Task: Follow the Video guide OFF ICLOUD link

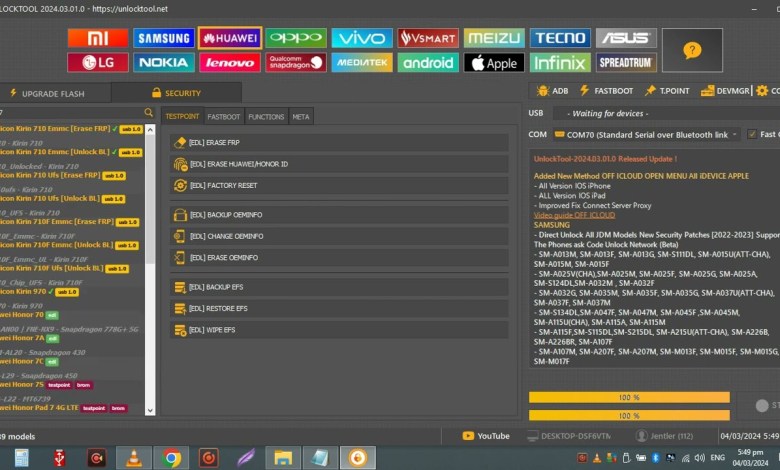Action: [574, 215]
